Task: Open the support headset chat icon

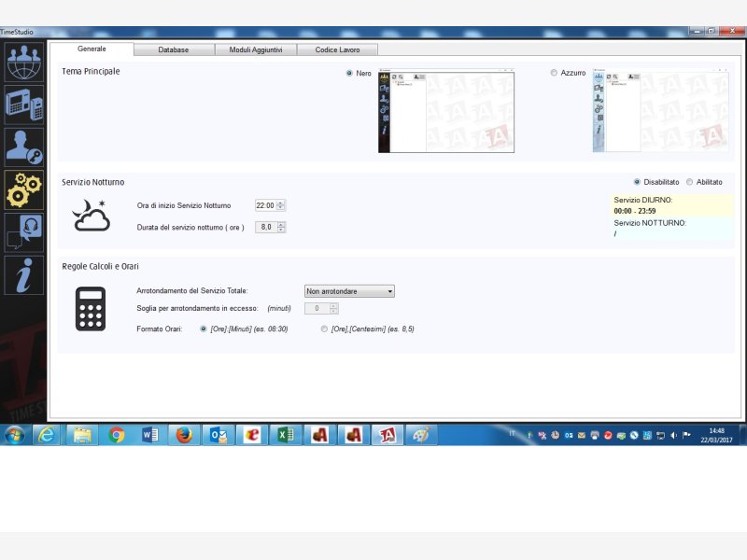Action: 23,232
